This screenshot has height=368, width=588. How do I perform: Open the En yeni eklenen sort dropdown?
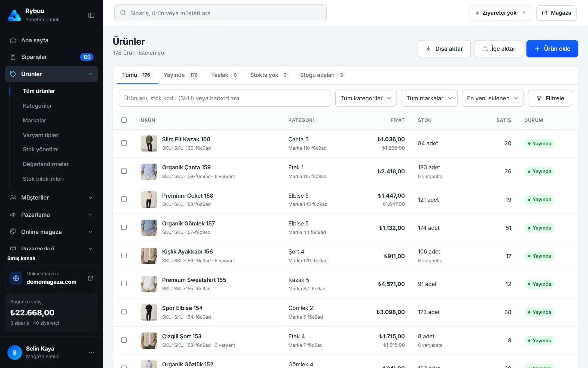(x=492, y=98)
